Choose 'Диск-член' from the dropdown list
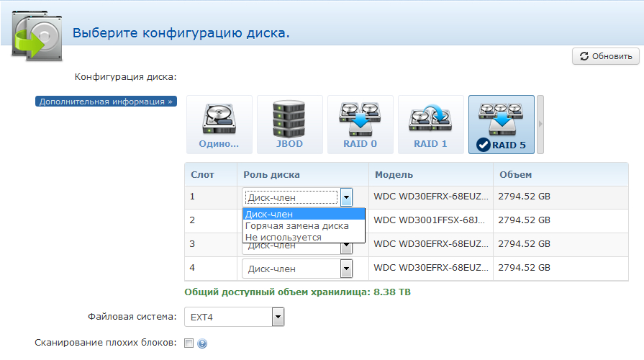This screenshot has height=360, width=644. click(x=304, y=214)
